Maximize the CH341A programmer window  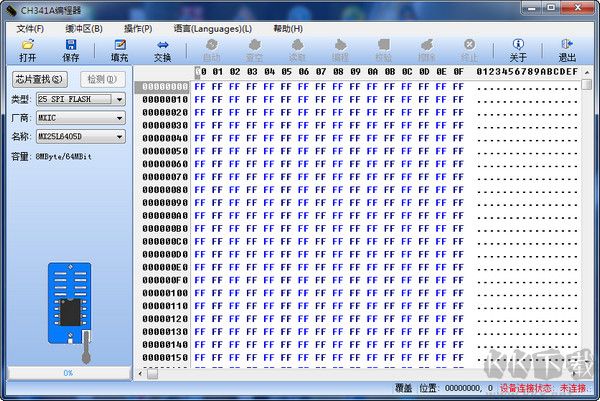(551, 8)
